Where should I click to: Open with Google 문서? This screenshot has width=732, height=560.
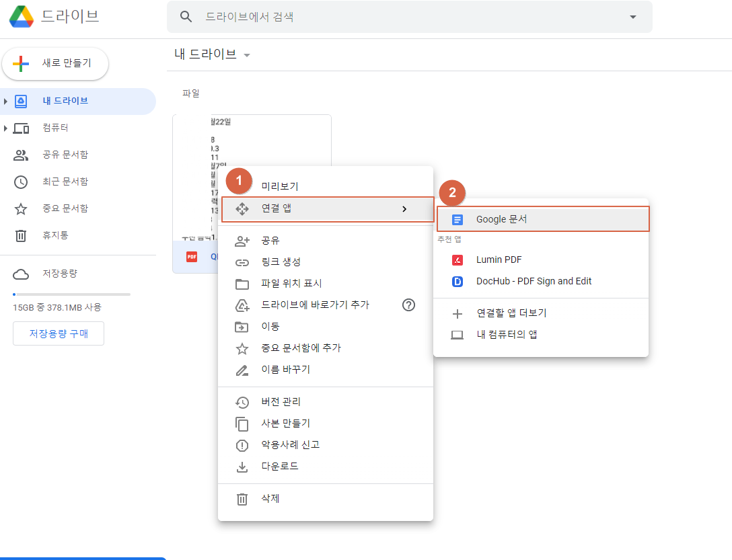(543, 219)
